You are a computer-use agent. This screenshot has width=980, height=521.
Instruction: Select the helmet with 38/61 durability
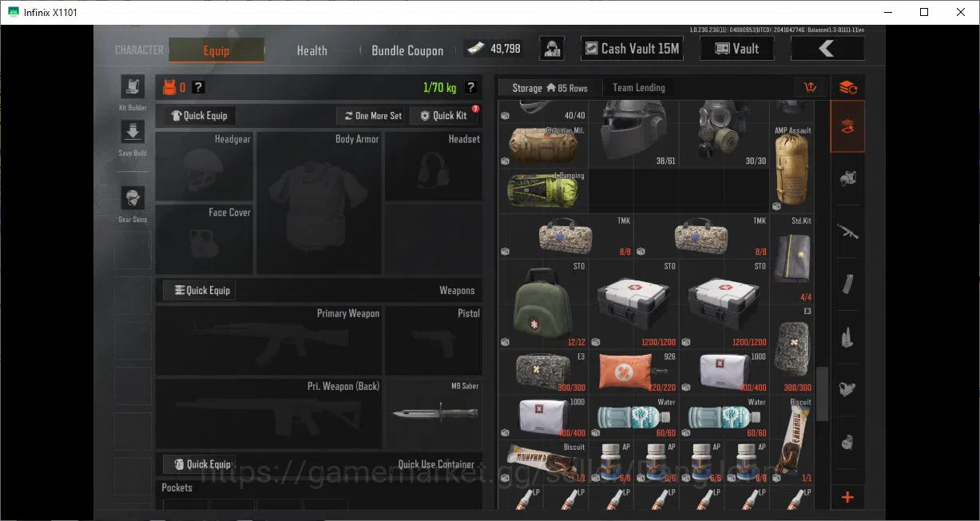click(634, 134)
